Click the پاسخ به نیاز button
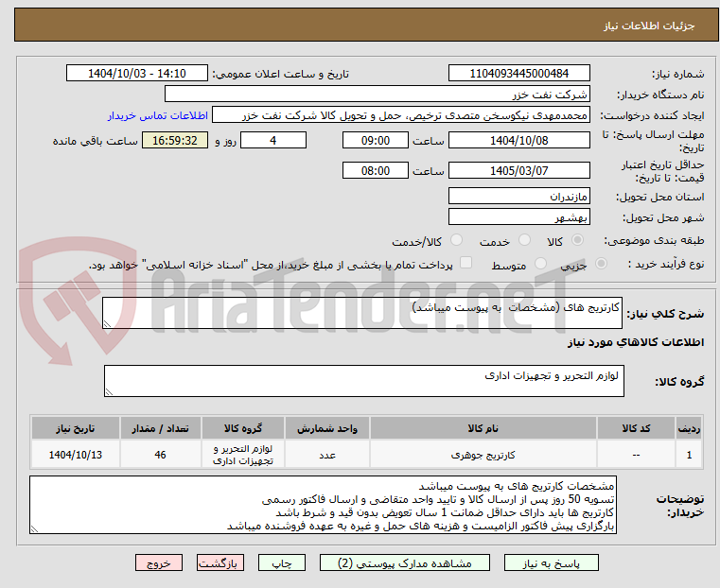This screenshot has width=720, height=588. point(551,562)
